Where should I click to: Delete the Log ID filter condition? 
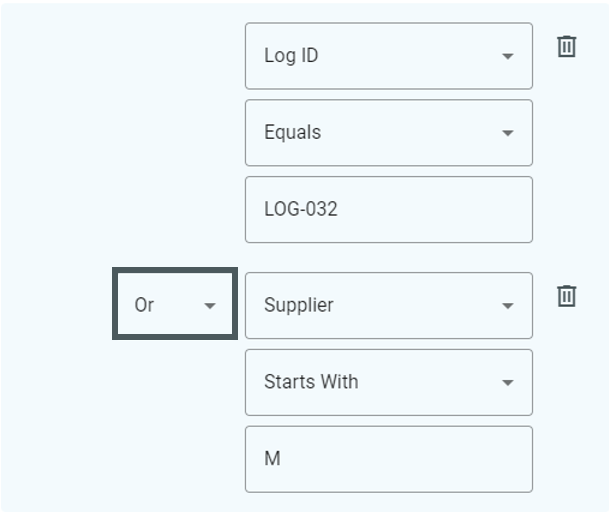[x=566, y=47]
